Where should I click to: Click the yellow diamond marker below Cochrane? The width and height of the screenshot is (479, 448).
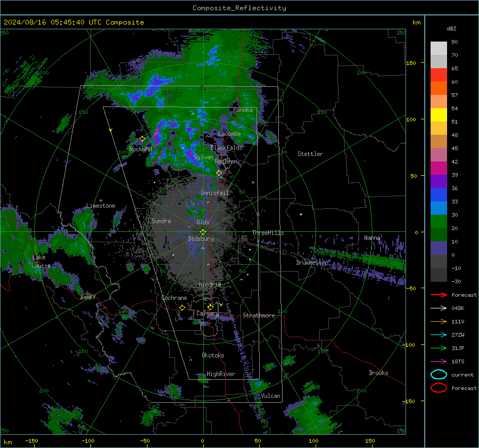183,307
